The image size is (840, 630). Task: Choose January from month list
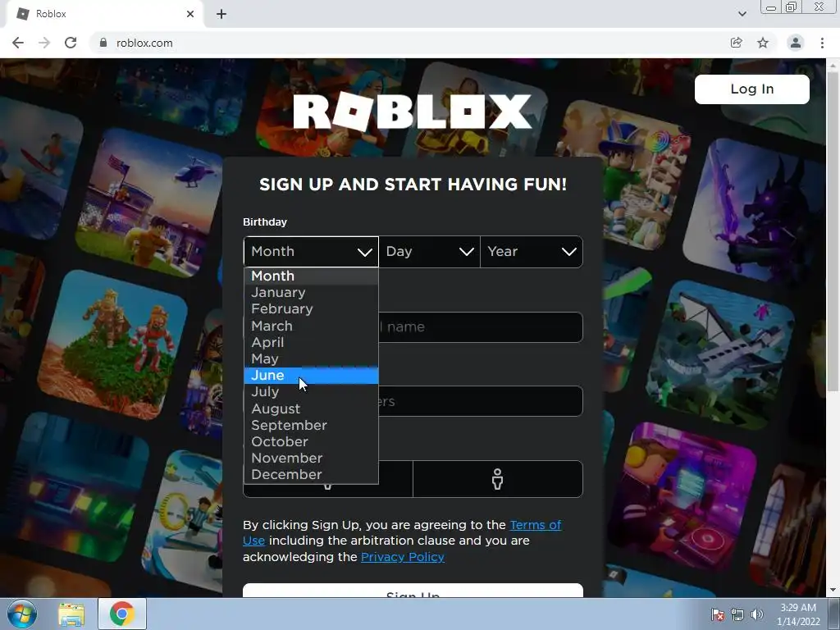coord(311,293)
